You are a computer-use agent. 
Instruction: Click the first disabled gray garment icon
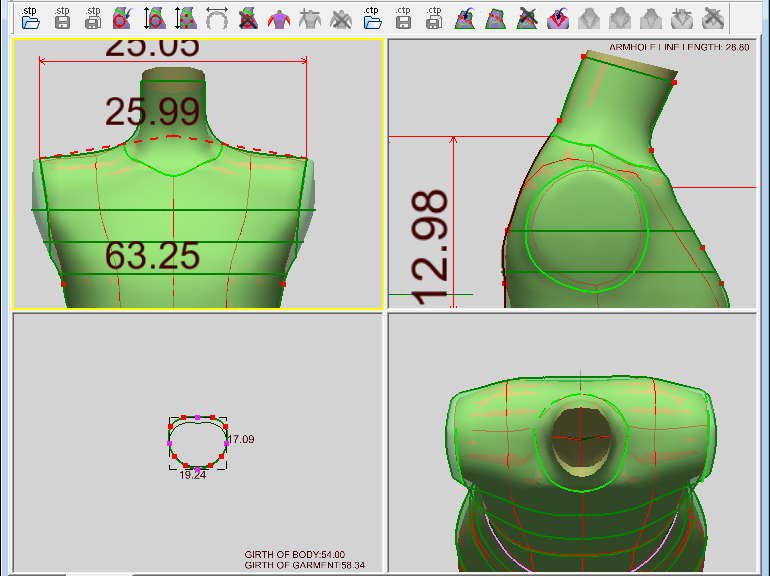pos(589,18)
